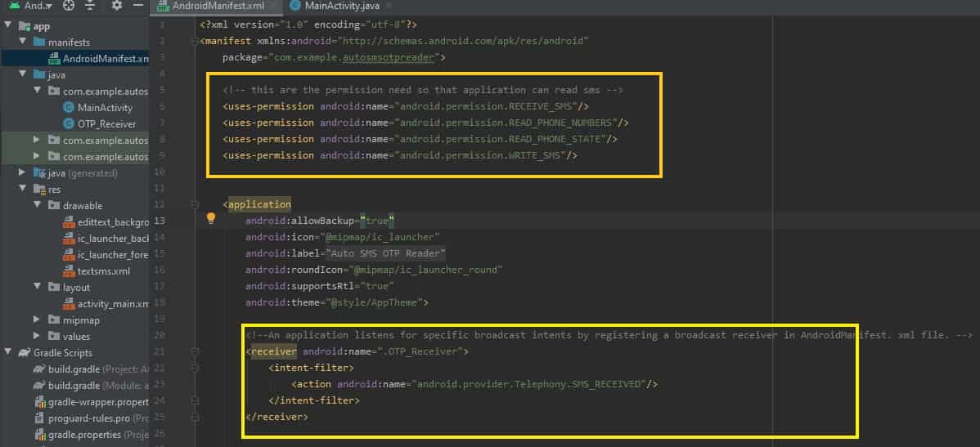Click the drawable folder icon

pos(54,205)
